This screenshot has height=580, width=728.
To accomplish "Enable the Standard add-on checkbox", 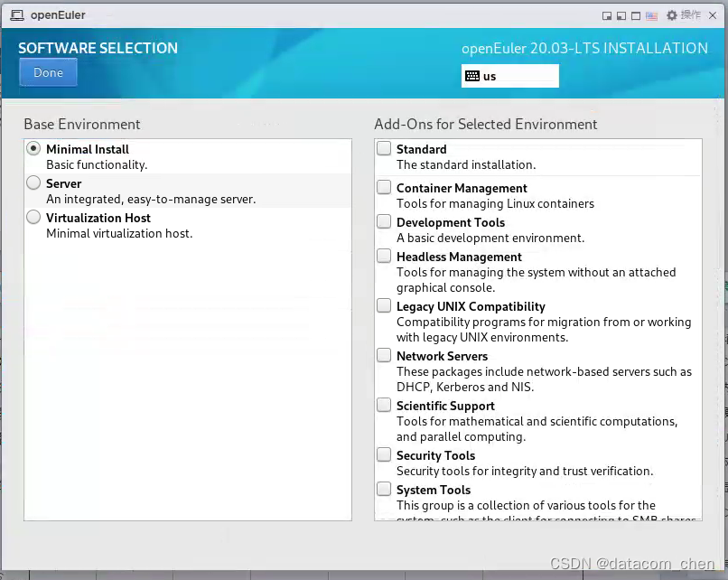I will [x=383, y=147].
